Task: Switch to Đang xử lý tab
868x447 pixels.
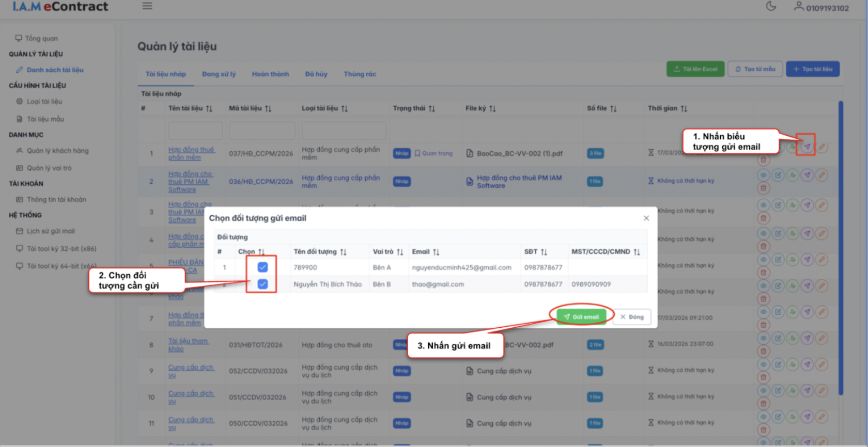Action: (x=219, y=74)
